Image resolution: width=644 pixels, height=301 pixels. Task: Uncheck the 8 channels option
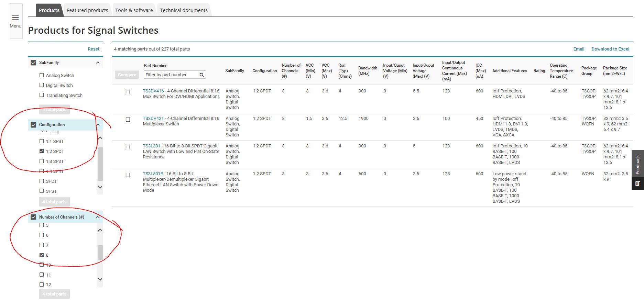point(42,255)
